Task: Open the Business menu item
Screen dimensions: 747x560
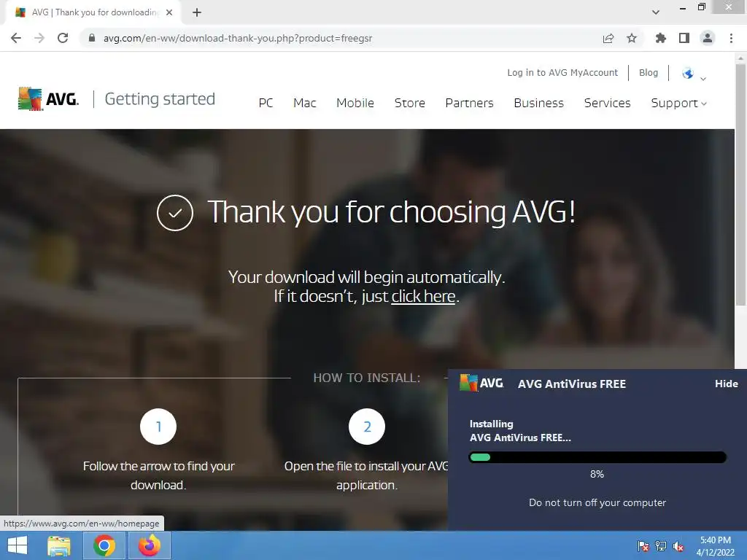Action: (539, 103)
